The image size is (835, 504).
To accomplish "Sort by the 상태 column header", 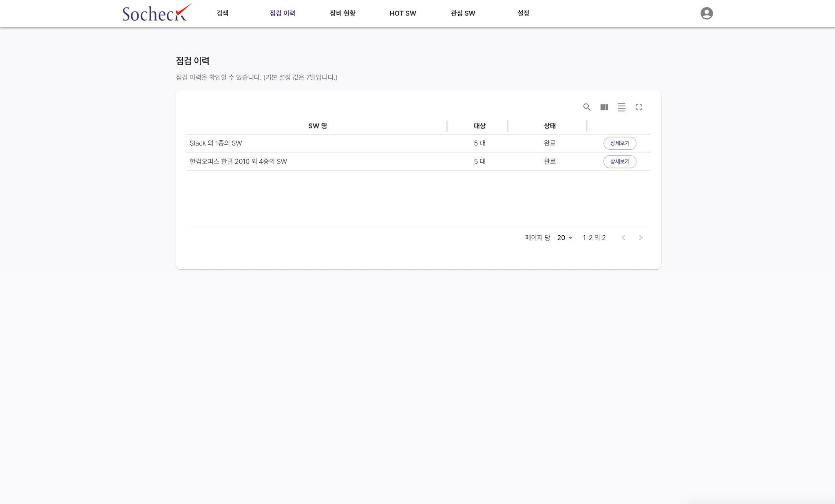I will point(550,126).
